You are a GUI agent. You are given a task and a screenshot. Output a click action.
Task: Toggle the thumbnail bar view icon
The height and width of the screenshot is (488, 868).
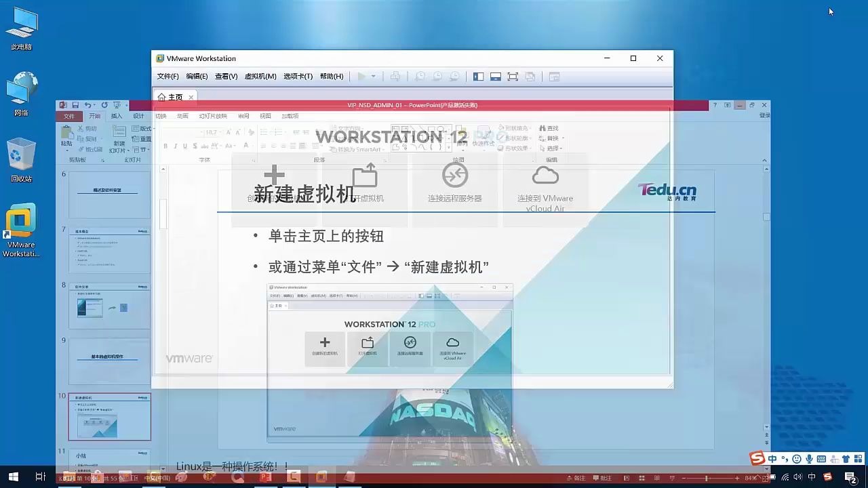[x=496, y=77]
